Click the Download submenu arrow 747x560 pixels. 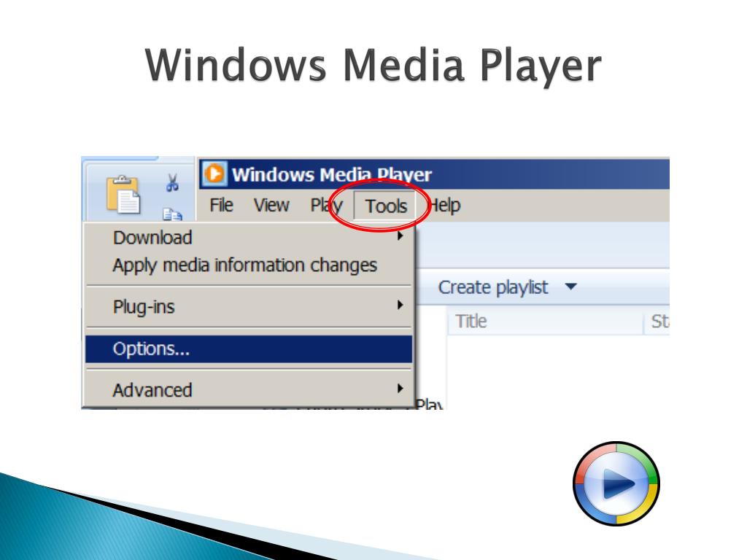(400, 236)
